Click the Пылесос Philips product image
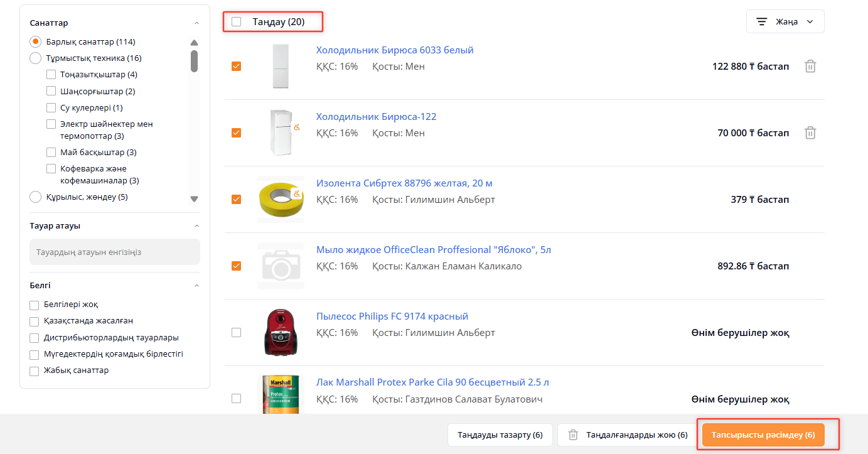Screen dimensions: 868x454 [281, 332]
